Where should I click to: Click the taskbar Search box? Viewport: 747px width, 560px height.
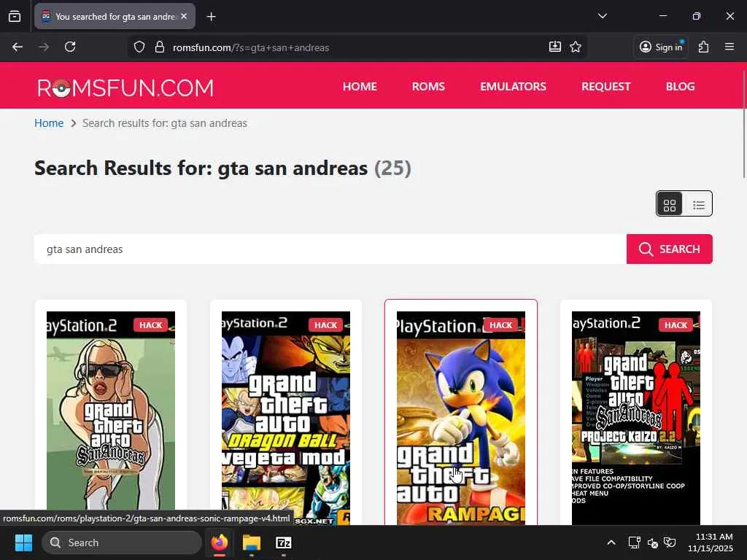[x=122, y=542]
